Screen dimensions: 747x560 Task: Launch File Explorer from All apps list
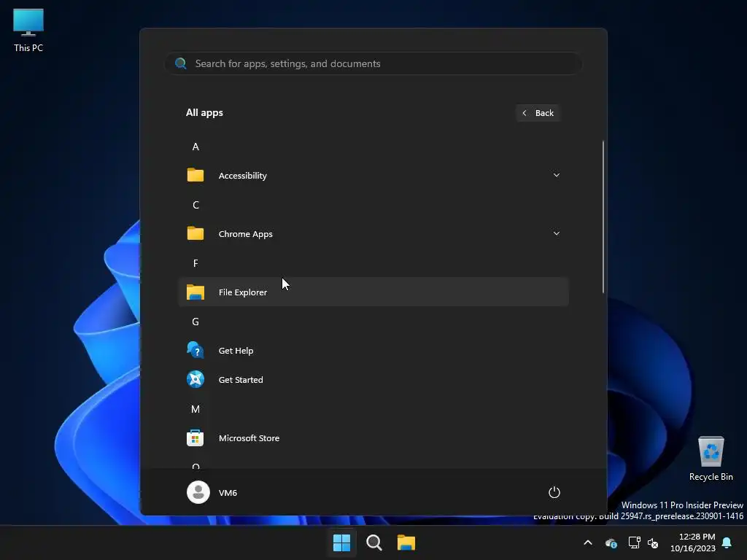pos(373,292)
